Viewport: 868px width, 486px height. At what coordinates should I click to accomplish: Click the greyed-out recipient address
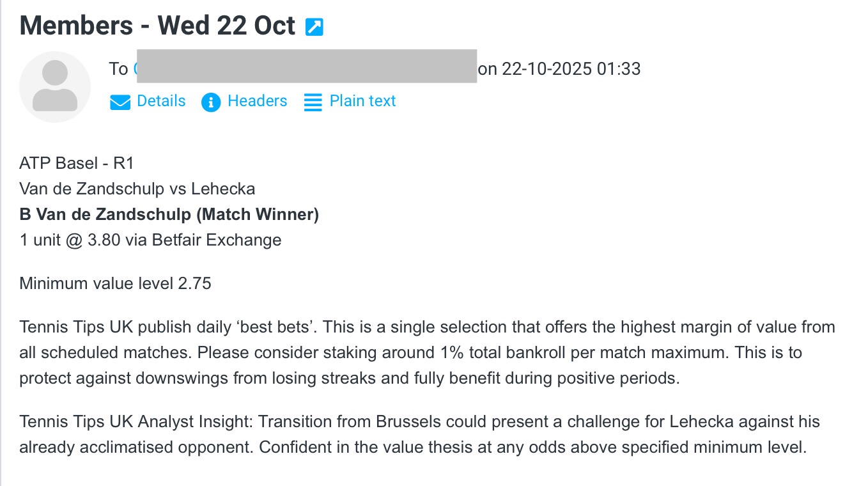tap(307, 67)
